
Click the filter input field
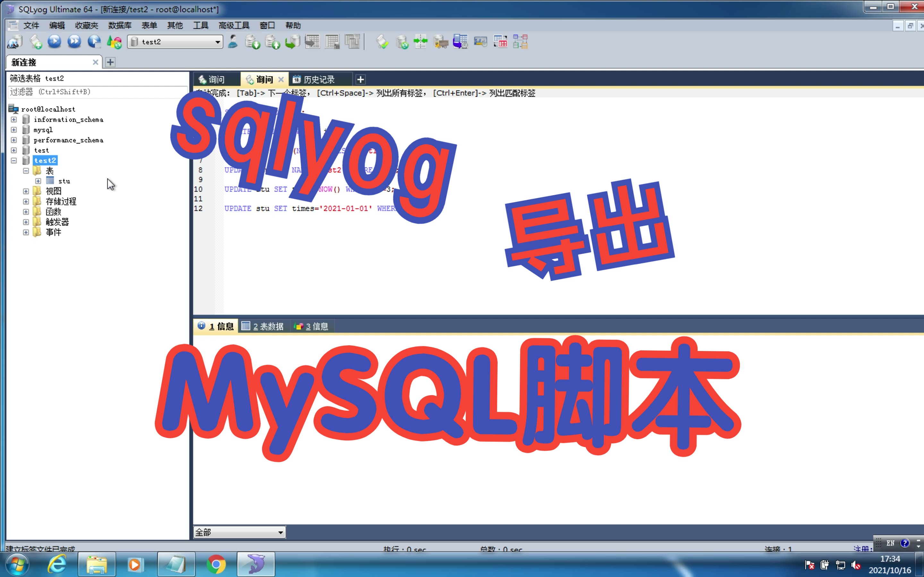coord(97,92)
